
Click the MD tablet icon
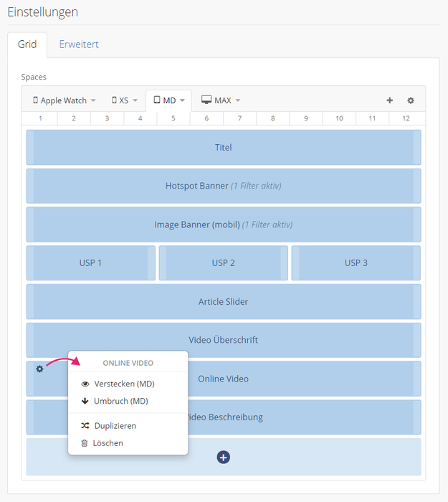click(x=157, y=100)
